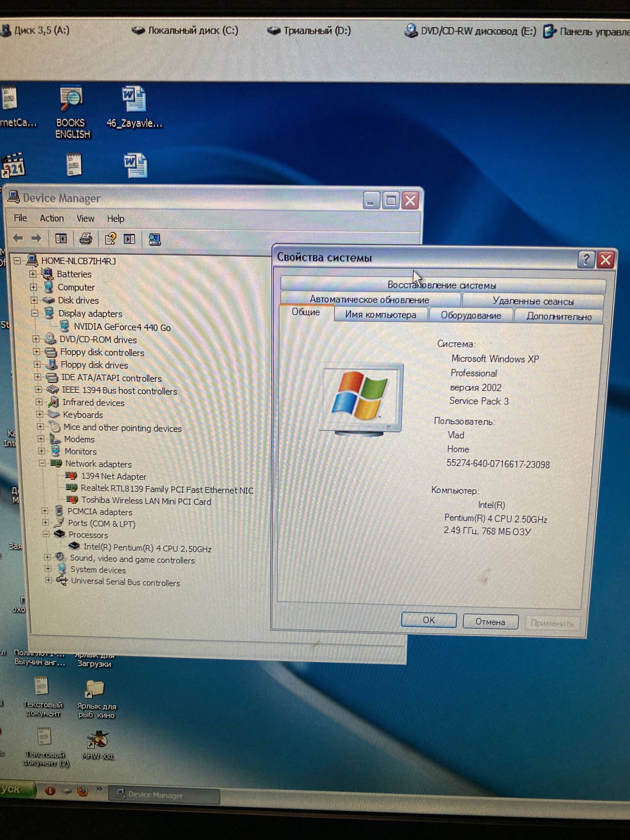Select Toshiba Wireless LAN Mini PCI Card
Screen dimensions: 630x840
click(146, 501)
